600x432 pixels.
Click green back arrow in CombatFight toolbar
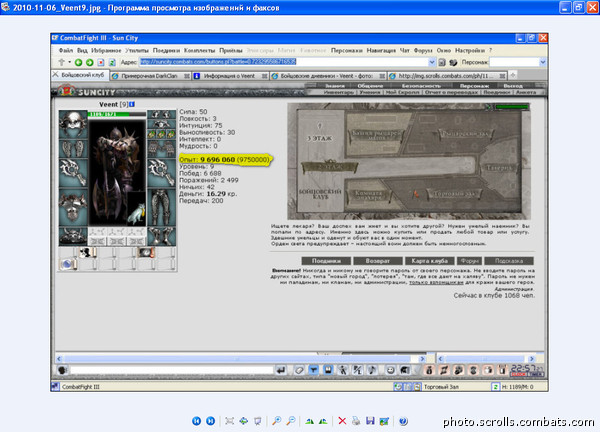pos(78,62)
